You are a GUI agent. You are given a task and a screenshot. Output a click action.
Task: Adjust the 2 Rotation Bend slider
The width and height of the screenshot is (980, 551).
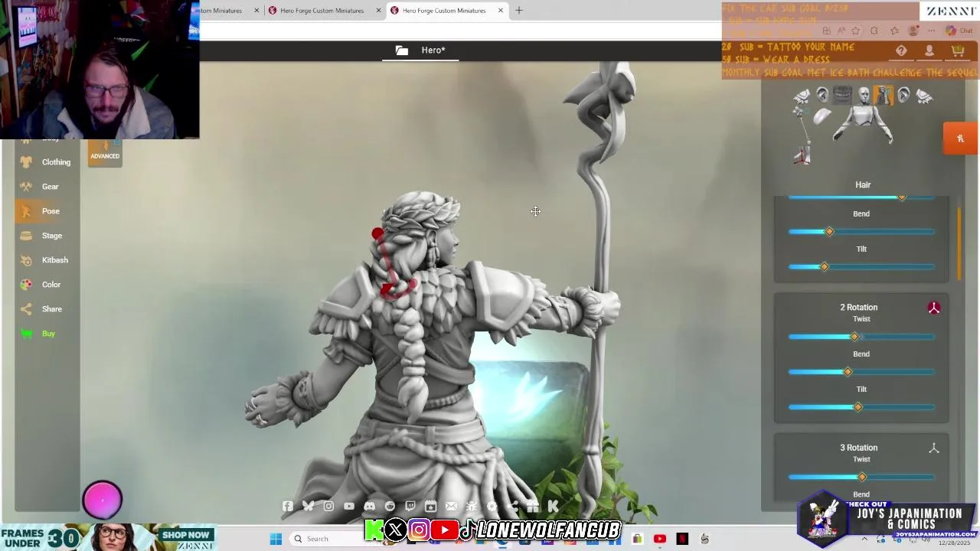pos(861,372)
